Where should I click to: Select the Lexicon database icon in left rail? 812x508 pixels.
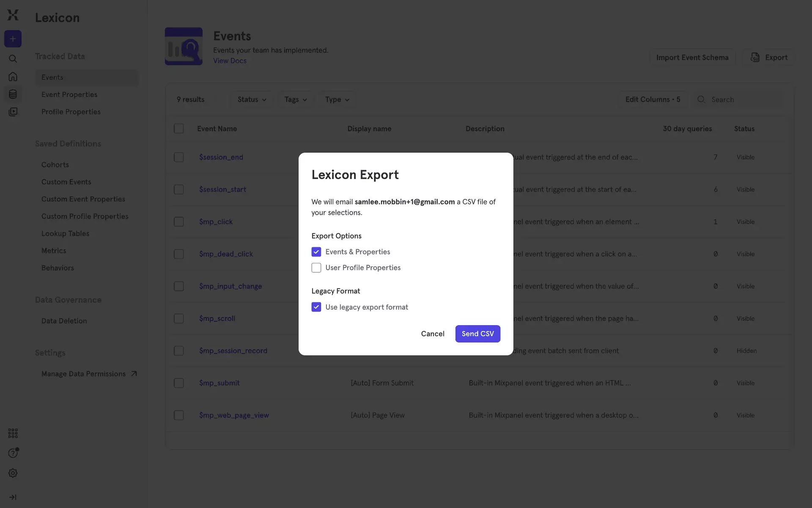(x=13, y=94)
